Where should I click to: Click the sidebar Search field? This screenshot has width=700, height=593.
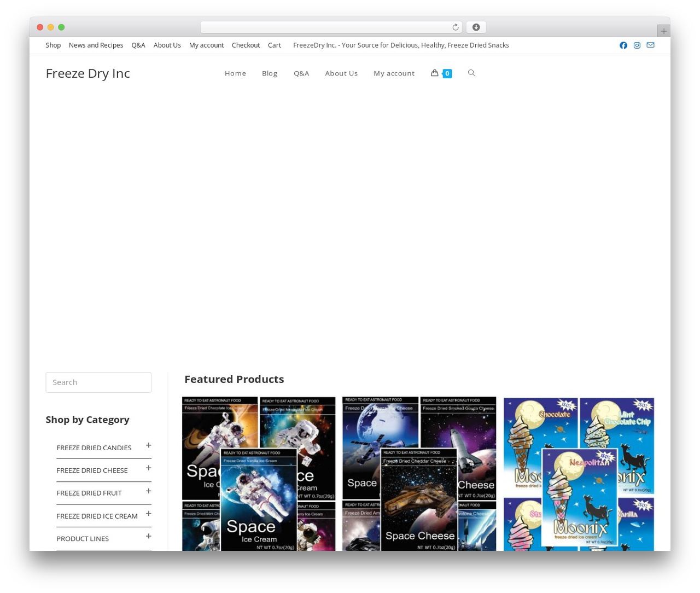point(98,382)
